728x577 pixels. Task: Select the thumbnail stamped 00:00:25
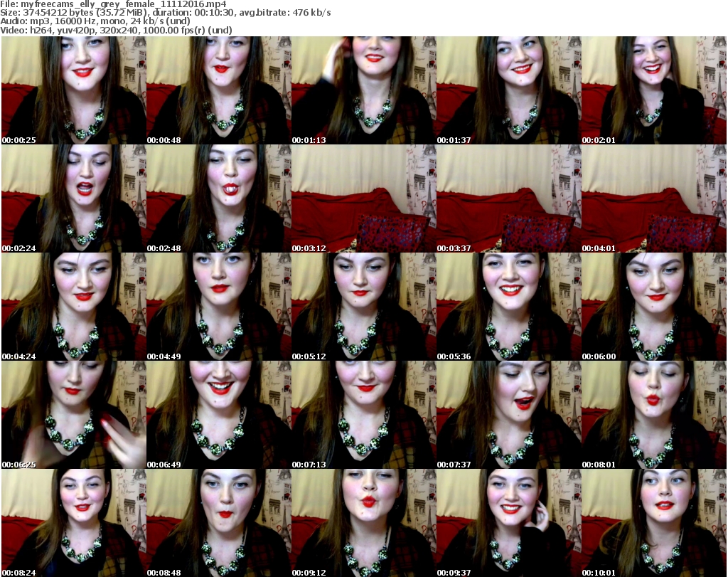click(74, 90)
